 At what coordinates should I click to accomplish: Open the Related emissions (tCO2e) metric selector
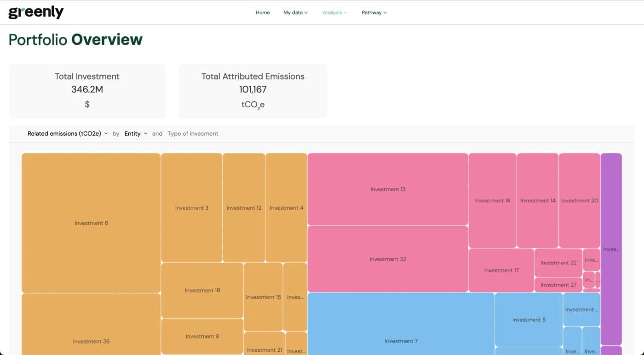coord(67,133)
